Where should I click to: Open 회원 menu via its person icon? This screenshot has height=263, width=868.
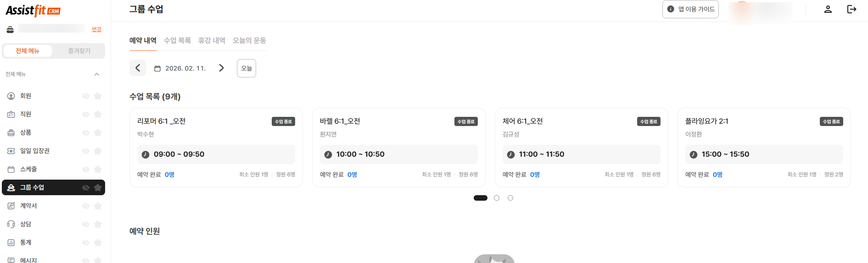[x=11, y=96]
